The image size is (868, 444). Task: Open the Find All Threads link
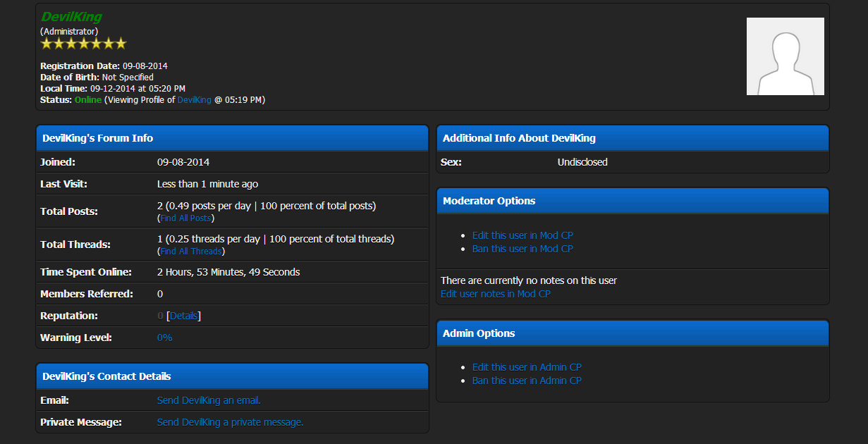point(190,252)
